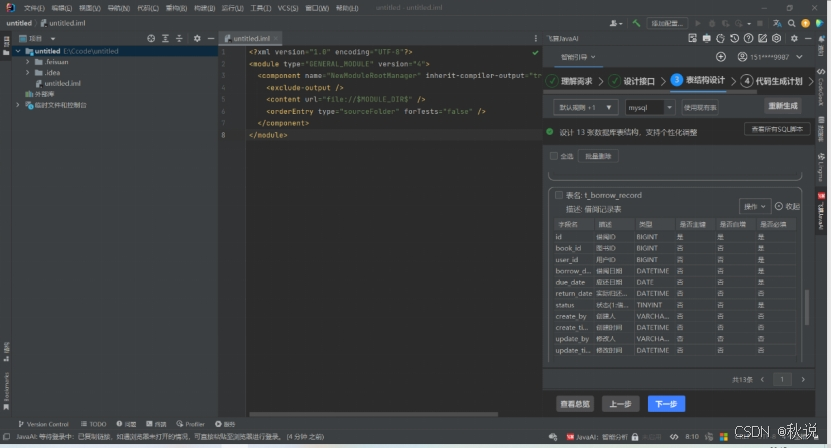Viewport: 831px width, 448px height.
Task: Click the robot icon in JavaAI header
Action: [706, 38]
